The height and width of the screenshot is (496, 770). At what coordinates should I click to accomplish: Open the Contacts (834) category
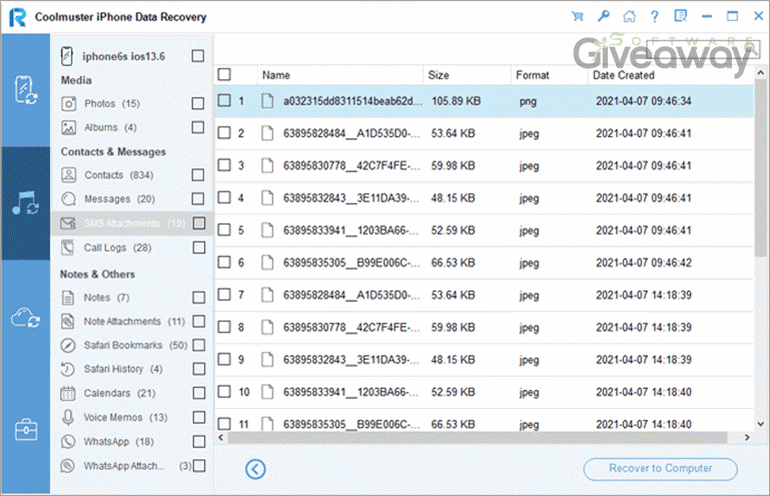[104, 175]
